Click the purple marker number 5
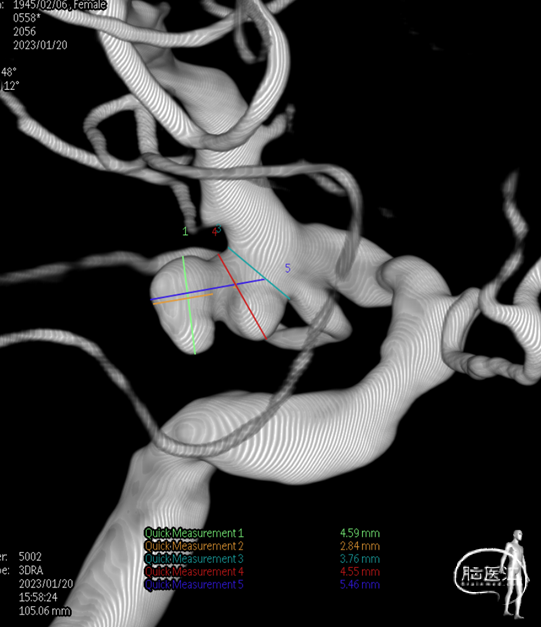Image resolution: width=541 pixels, height=627 pixels. click(x=287, y=268)
